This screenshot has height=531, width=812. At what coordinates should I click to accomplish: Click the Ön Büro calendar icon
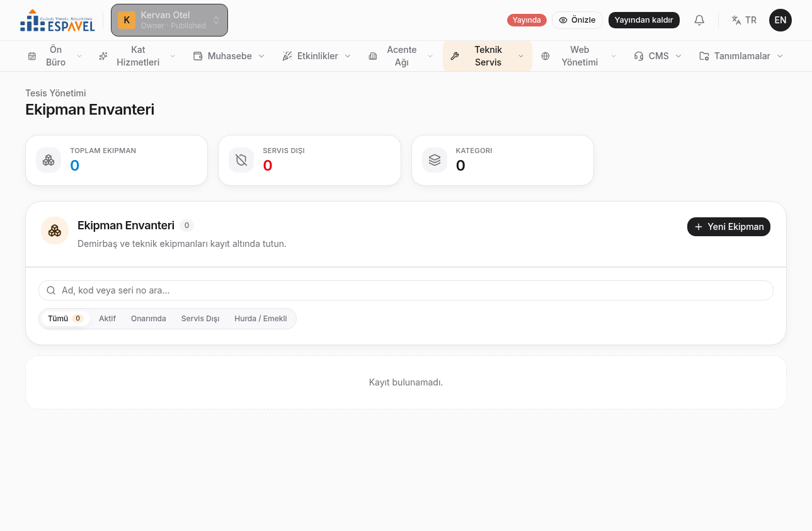[x=32, y=56]
